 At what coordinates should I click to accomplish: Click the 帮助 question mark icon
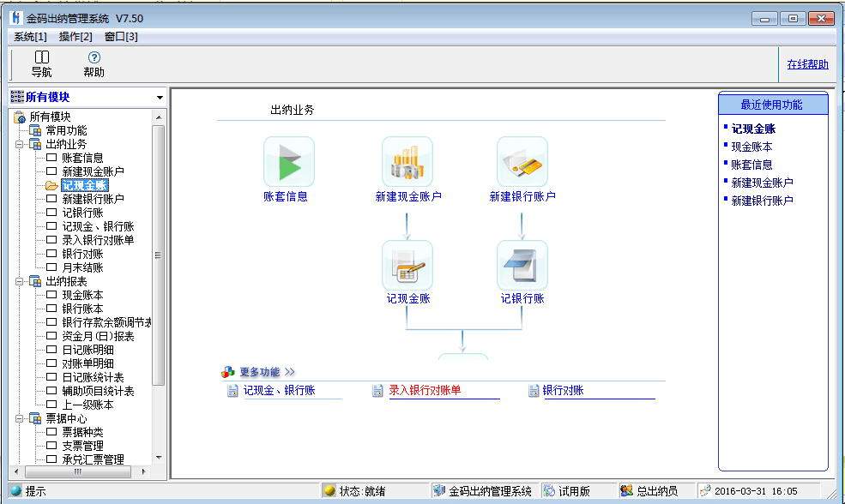pos(94,57)
